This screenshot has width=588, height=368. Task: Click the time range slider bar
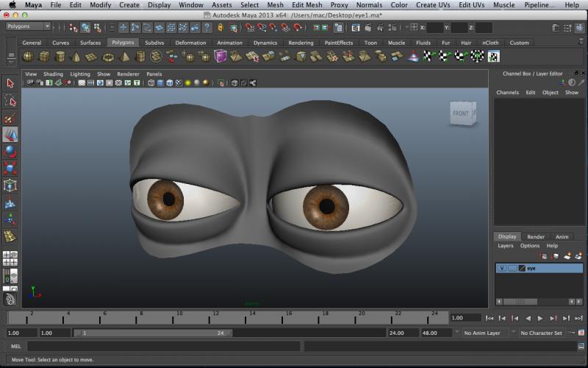point(154,333)
